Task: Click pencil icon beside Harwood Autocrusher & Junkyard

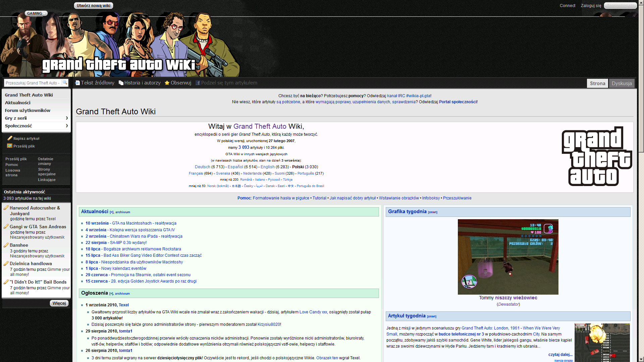Action: (6, 208)
